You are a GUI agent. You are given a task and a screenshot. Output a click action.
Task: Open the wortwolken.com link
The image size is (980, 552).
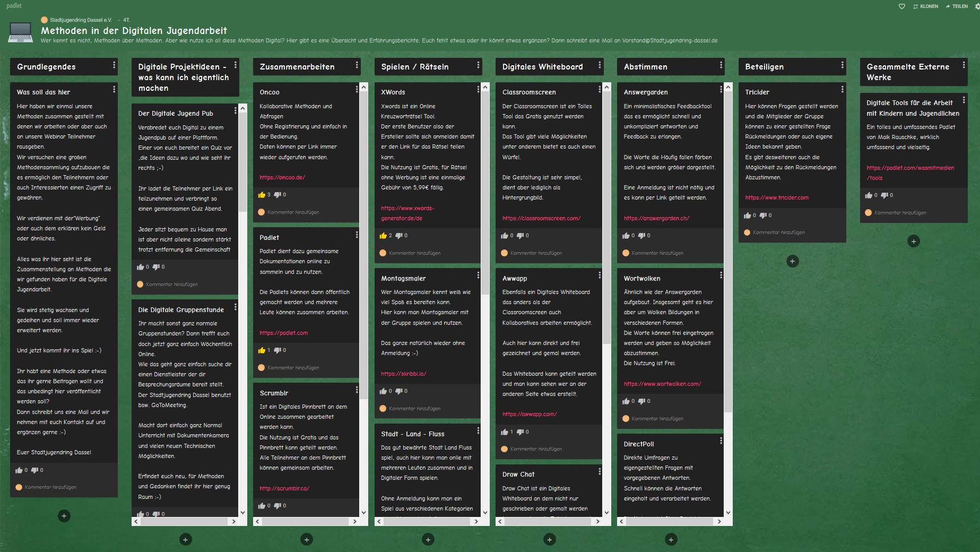point(662,384)
